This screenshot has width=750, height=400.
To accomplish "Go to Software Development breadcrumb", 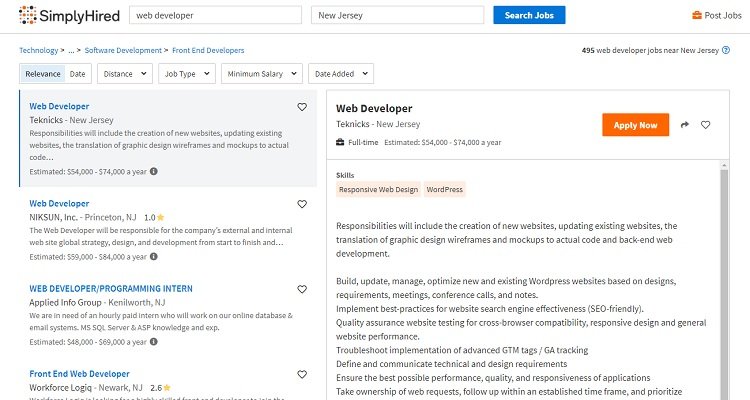I will pyautogui.click(x=123, y=50).
